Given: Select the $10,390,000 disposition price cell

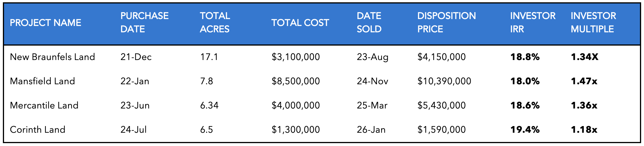Looking at the screenshot, I should (x=444, y=81).
